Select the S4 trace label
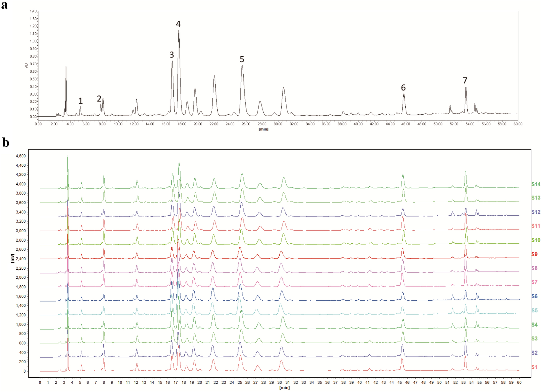The image size is (541, 392). click(x=534, y=324)
